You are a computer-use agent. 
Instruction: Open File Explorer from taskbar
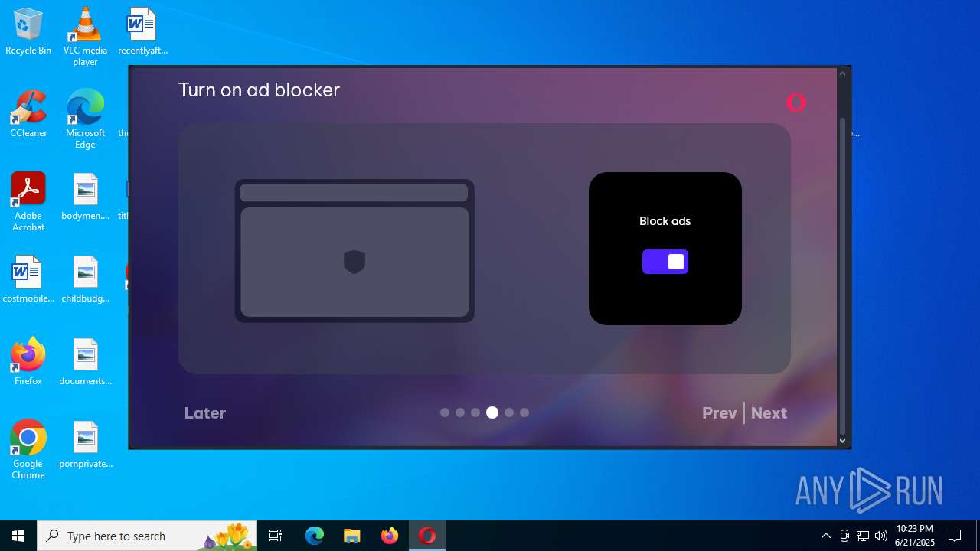[352, 536]
